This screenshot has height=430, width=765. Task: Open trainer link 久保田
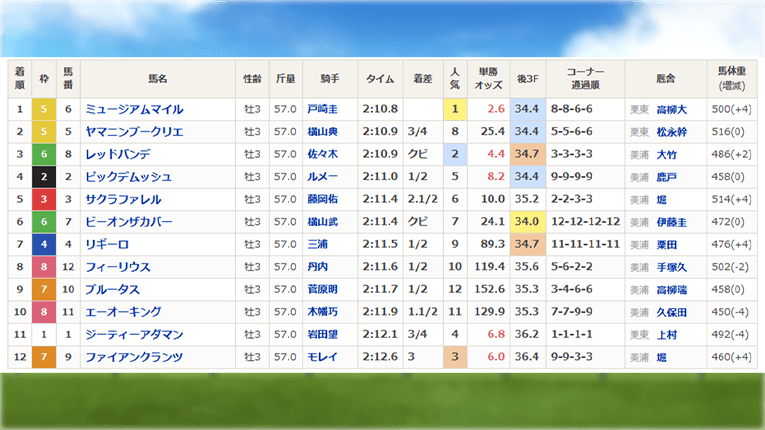[x=671, y=312]
